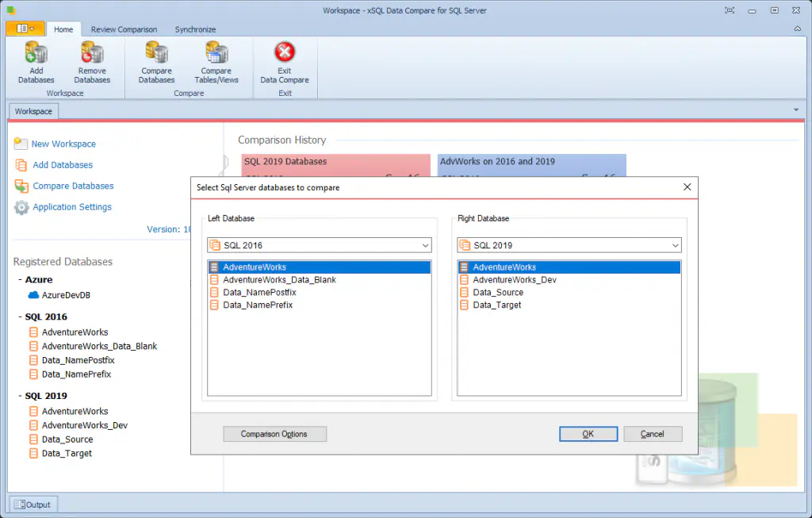Screen dimensions: 812x518
Task: Click the Cancel button in dialog
Action: pyautogui.click(x=653, y=434)
